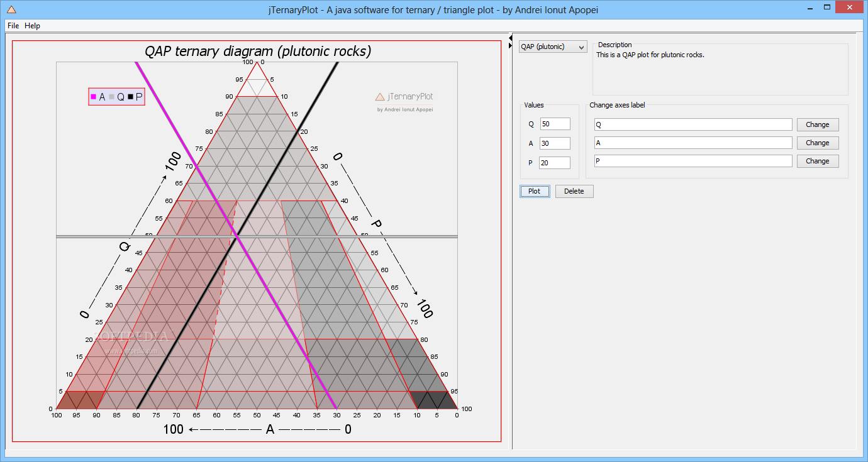
Task: Click the P value input field
Action: click(555, 163)
